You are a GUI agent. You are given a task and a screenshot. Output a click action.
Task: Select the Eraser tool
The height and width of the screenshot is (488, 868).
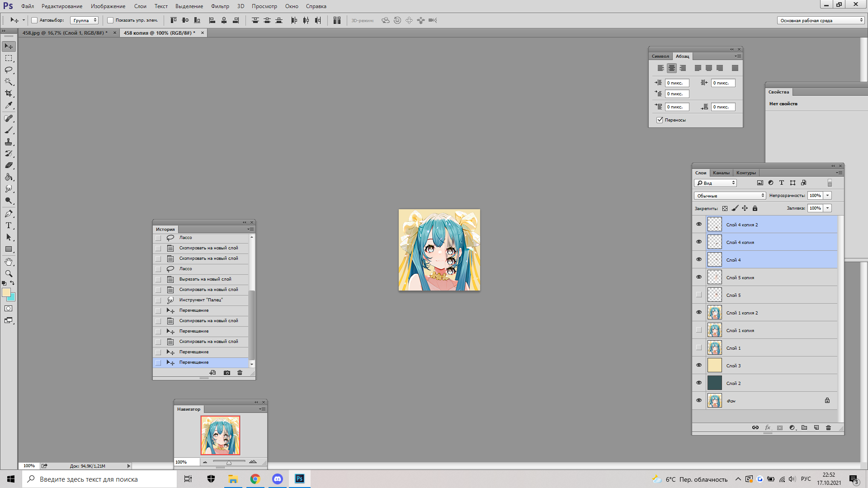coord(9,165)
